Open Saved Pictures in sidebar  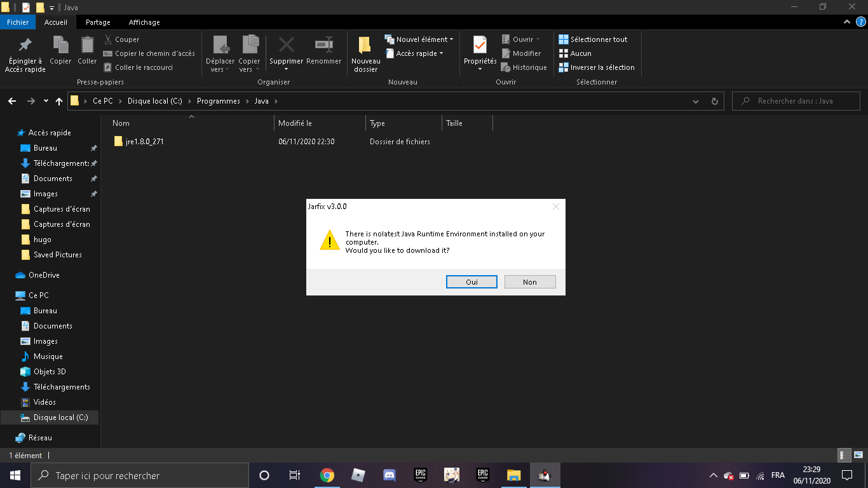pos(58,255)
